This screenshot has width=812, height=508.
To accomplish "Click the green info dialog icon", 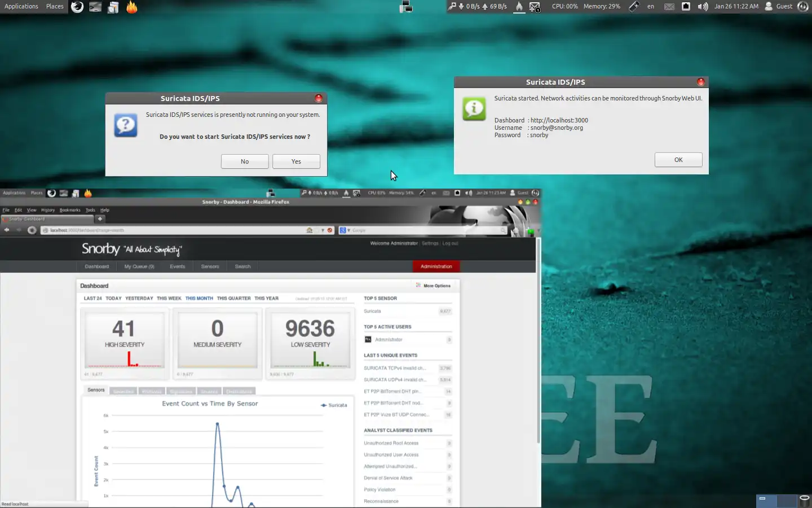I will pyautogui.click(x=474, y=108).
